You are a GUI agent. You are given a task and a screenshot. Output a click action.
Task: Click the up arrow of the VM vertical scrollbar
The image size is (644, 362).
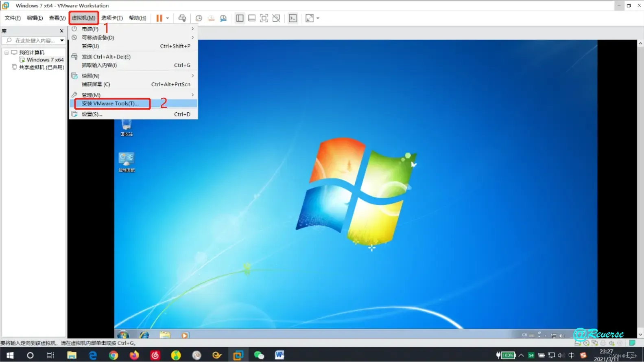[640, 43]
